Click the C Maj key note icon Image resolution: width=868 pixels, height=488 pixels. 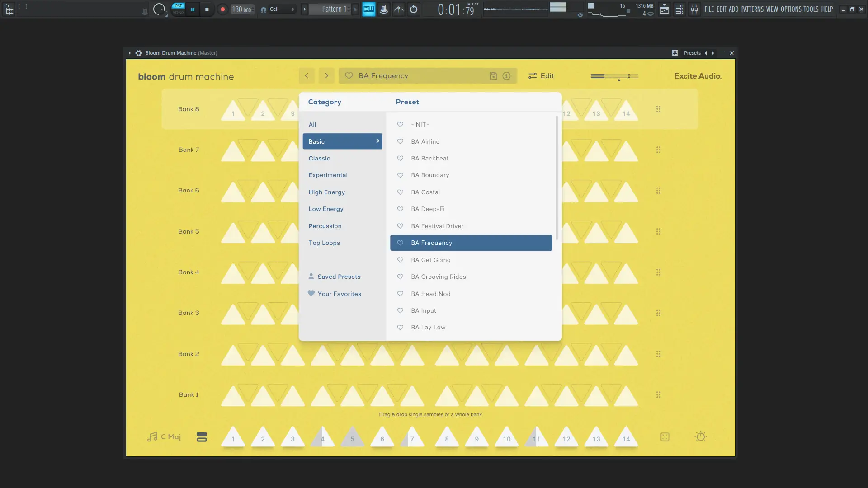pyautogui.click(x=152, y=437)
